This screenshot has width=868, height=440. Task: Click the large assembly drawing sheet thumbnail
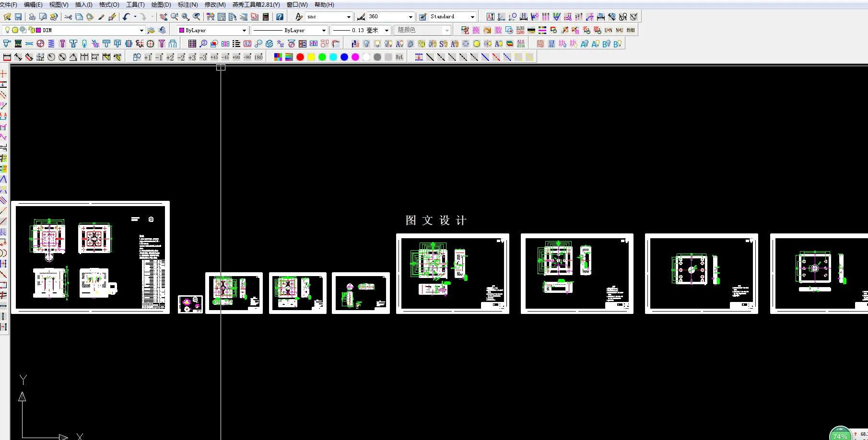(x=91, y=257)
